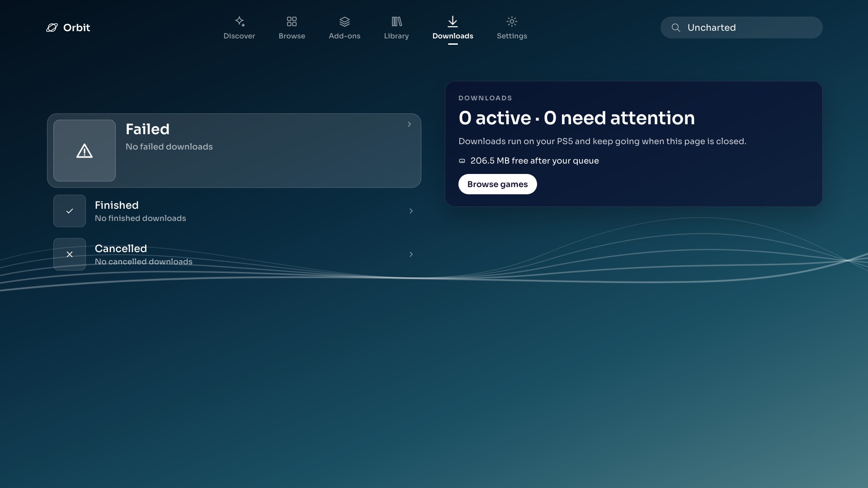Click the Browse grid icon
Viewport: 868px width, 488px height.
click(x=292, y=21)
